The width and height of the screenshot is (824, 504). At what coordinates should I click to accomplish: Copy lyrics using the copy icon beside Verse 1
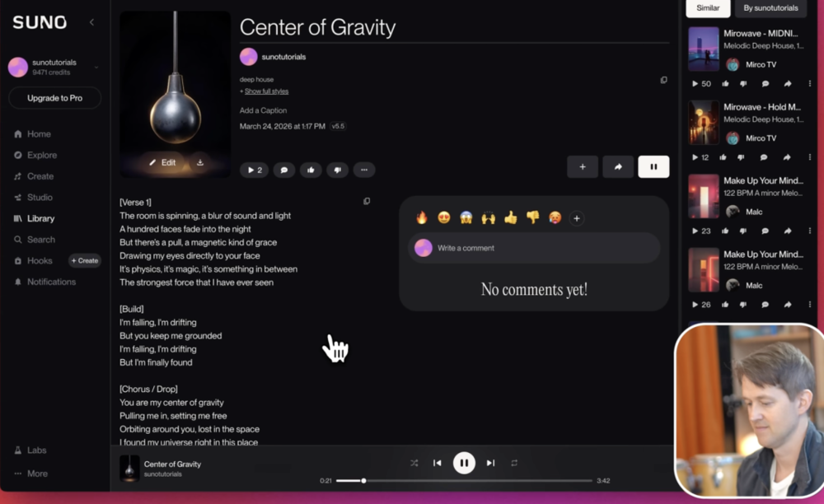[x=367, y=201]
